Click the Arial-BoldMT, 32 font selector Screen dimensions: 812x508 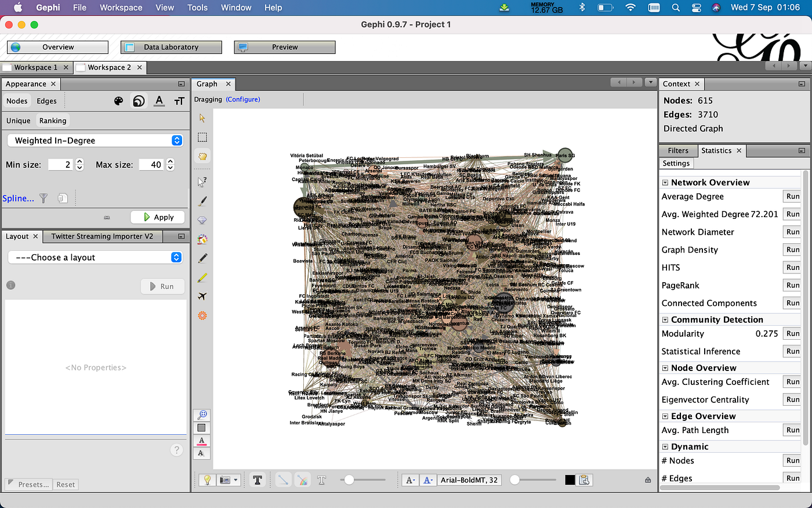click(x=469, y=480)
